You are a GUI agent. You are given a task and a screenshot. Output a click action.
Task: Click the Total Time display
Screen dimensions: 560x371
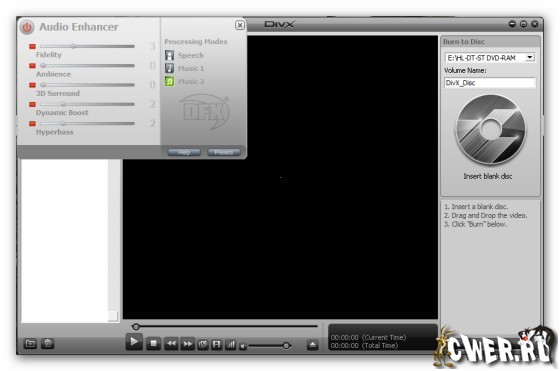[364, 346]
